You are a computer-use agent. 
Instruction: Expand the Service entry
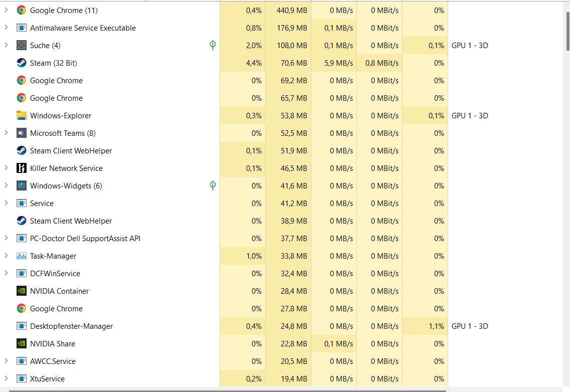click(6, 203)
